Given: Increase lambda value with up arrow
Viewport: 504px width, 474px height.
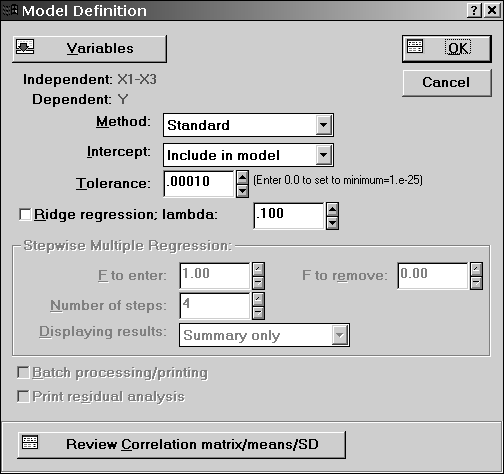Looking at the screenshot, I should coord(333,209).
